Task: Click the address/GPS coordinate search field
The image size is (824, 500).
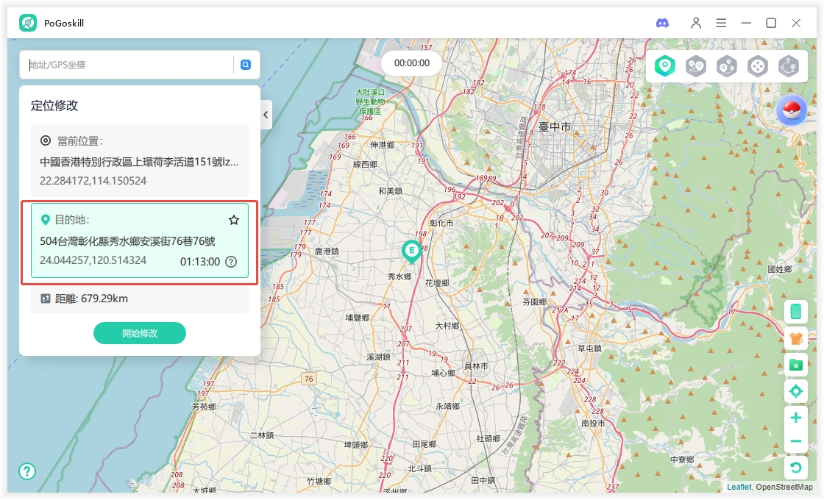Action: (x=130, y=65)
